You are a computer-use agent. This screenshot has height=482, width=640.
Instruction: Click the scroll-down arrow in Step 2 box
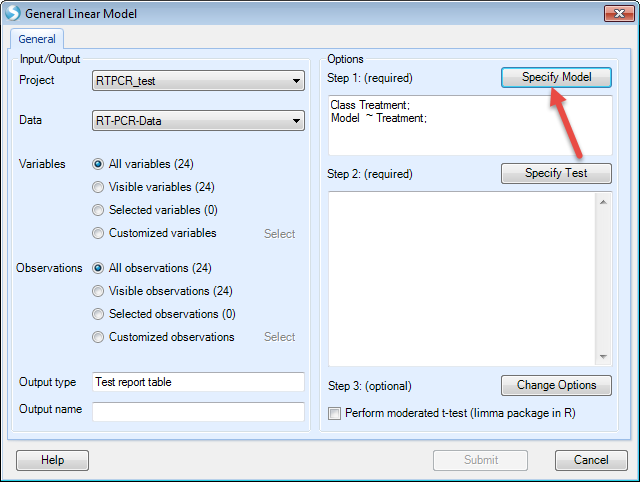coord(603,357)
